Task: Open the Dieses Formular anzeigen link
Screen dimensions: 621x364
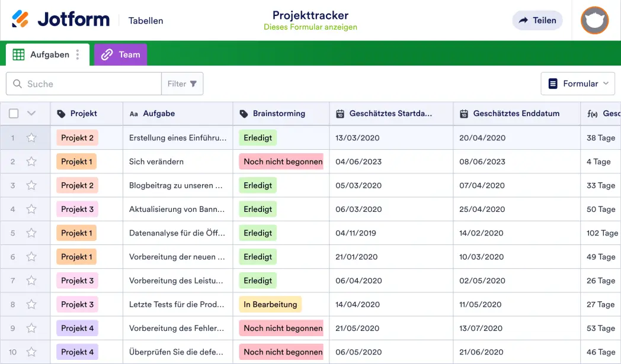Action: point(310,27)
